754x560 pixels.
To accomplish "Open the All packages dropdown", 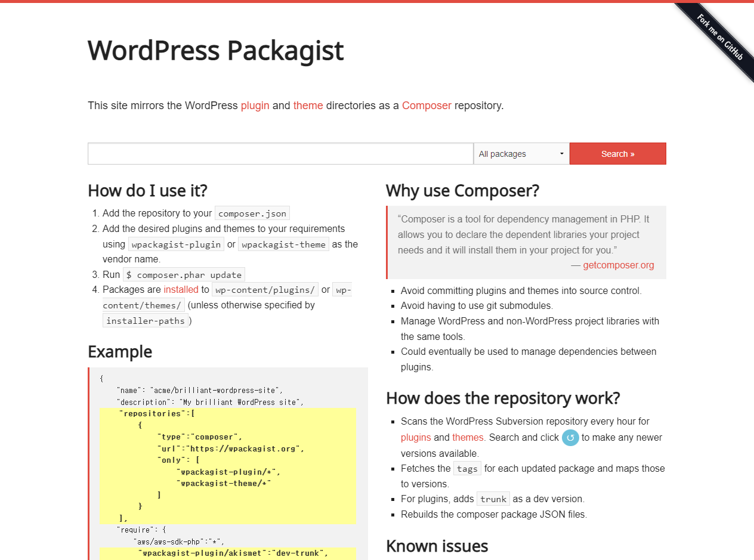I will [521, 154].
